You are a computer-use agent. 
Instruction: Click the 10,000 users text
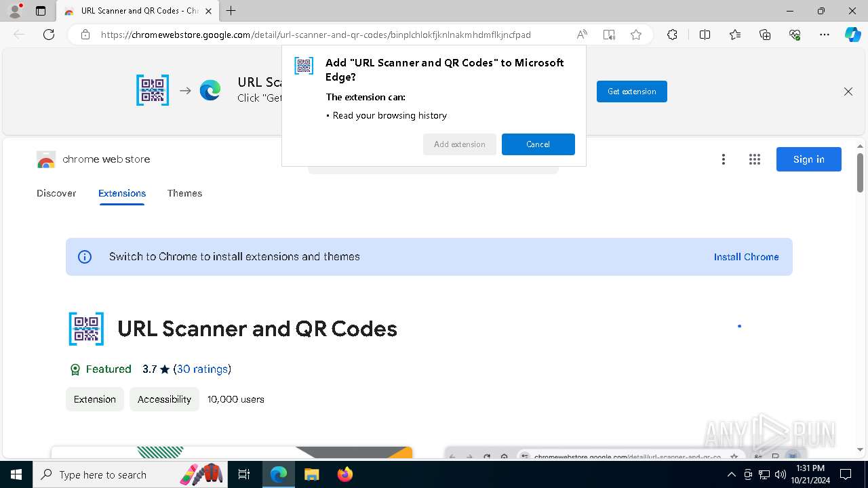[236, 399]
